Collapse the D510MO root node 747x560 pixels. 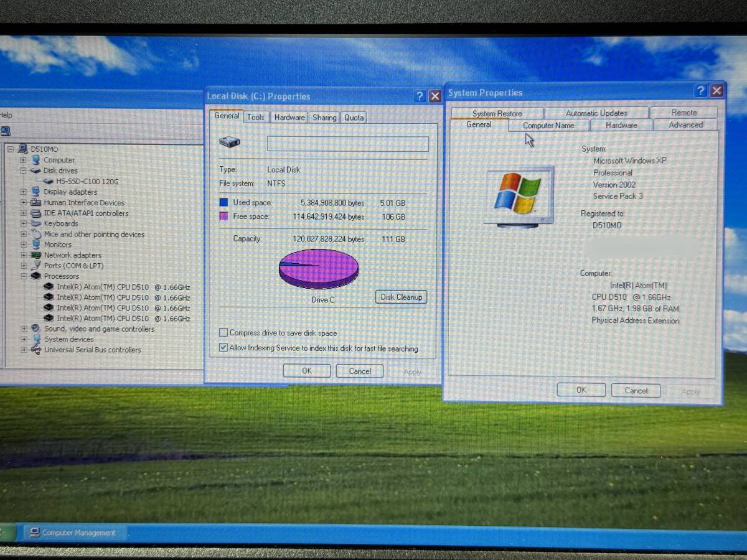pos(11,149)
